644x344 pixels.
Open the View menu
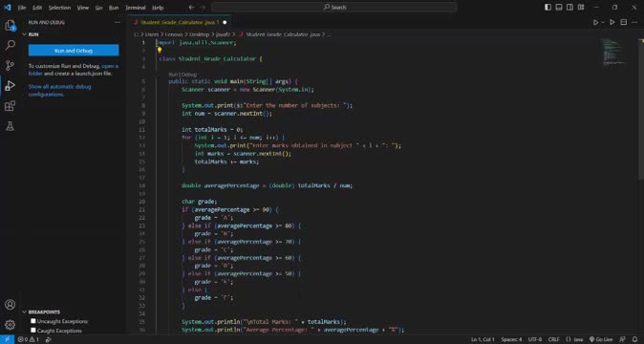(83, 8)
